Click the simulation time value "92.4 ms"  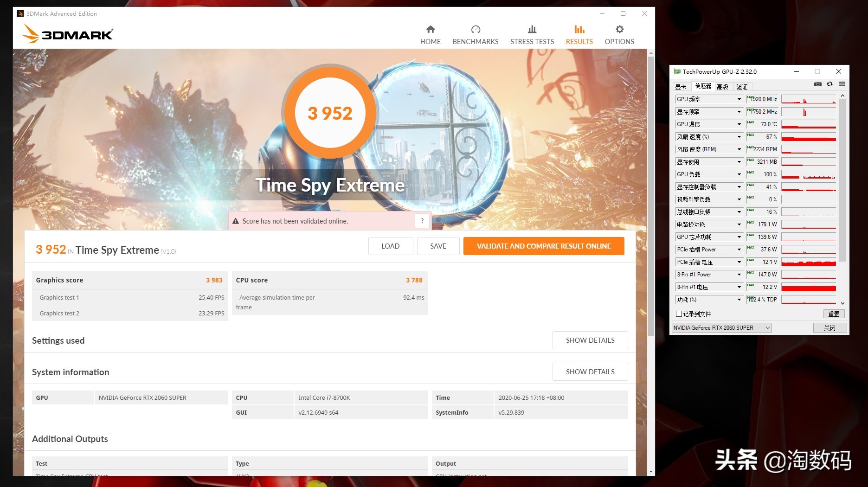(414, 298)
